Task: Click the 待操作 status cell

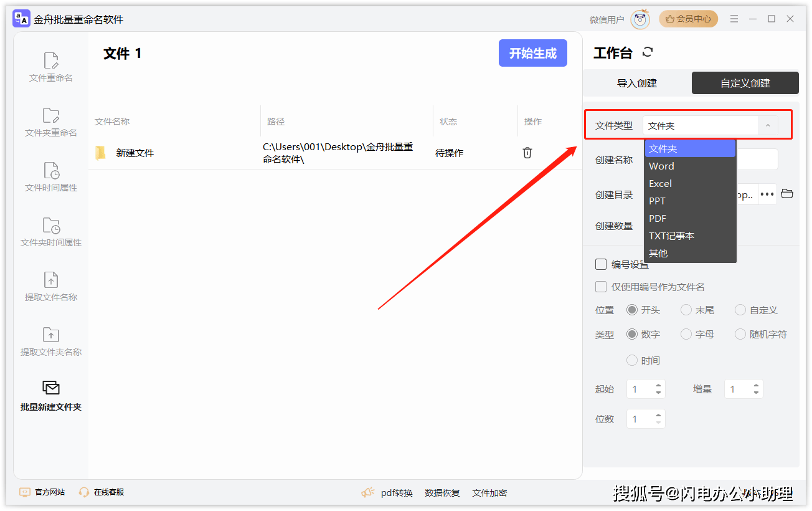Action: [x=450, y=153]
